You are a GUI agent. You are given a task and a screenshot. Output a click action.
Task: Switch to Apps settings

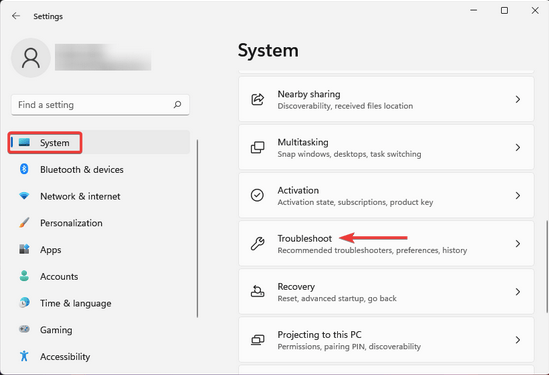coord(99,249)
